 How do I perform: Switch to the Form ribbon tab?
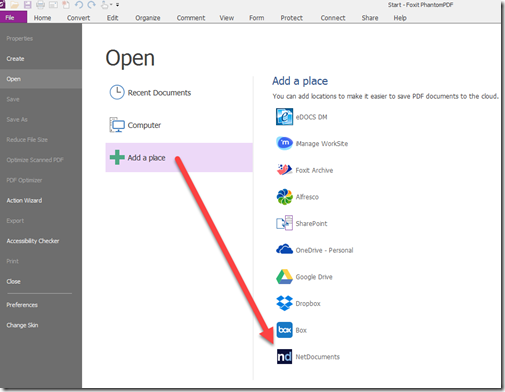click(x=257, y=18)
